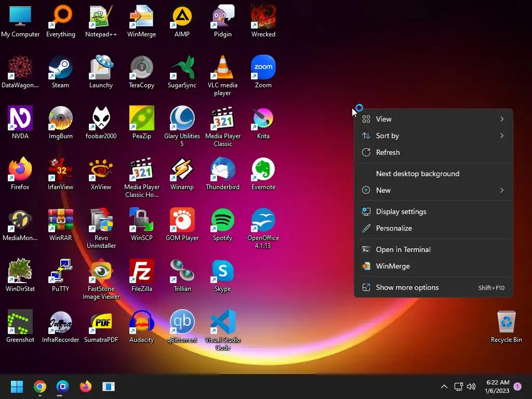Viewport: 532px width, 399px height.
Task: Expand the Sort by submenu
Action: 433,136
